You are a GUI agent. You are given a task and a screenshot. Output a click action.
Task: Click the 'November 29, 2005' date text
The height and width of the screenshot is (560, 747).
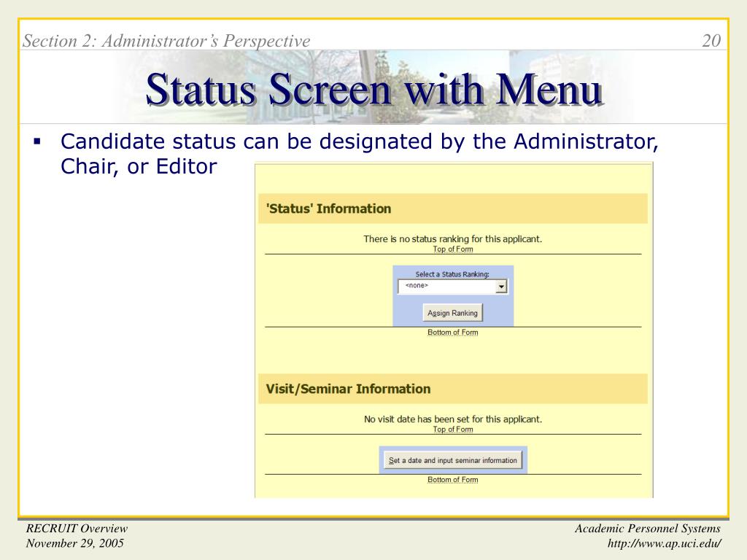click(75, 543)
